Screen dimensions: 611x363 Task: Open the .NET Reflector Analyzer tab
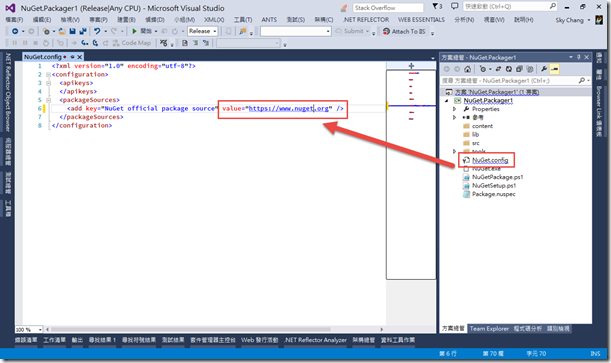pyautogui.click(x=315, y=340)
